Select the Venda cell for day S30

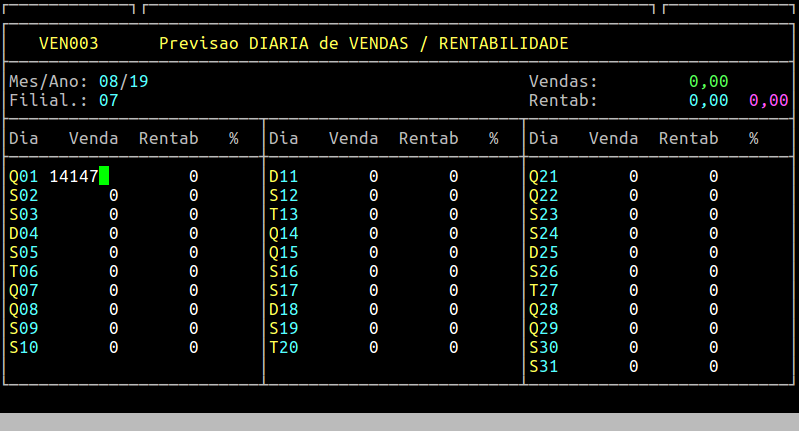(633, 347)
